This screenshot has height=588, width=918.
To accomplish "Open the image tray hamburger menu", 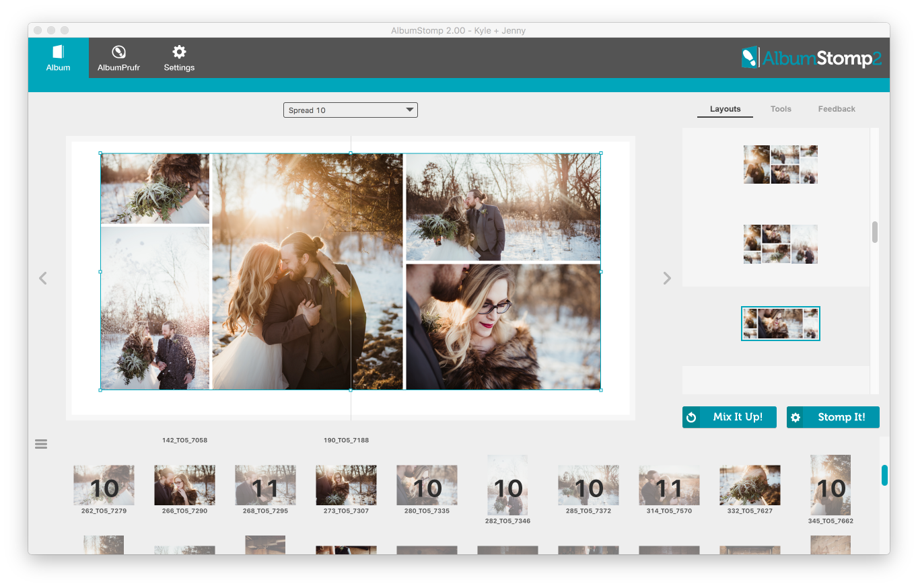I will tap(41, 444).
